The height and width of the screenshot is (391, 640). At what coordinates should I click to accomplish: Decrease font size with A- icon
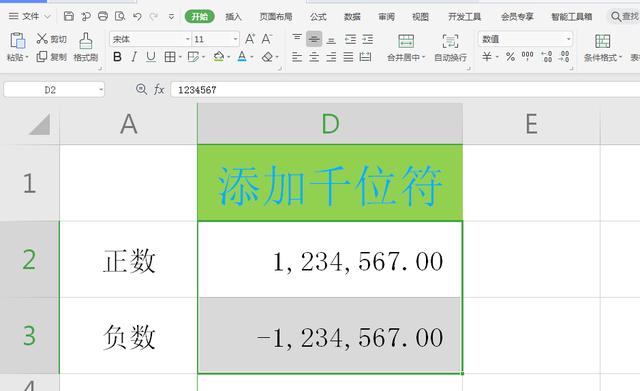tap(267, 39)
